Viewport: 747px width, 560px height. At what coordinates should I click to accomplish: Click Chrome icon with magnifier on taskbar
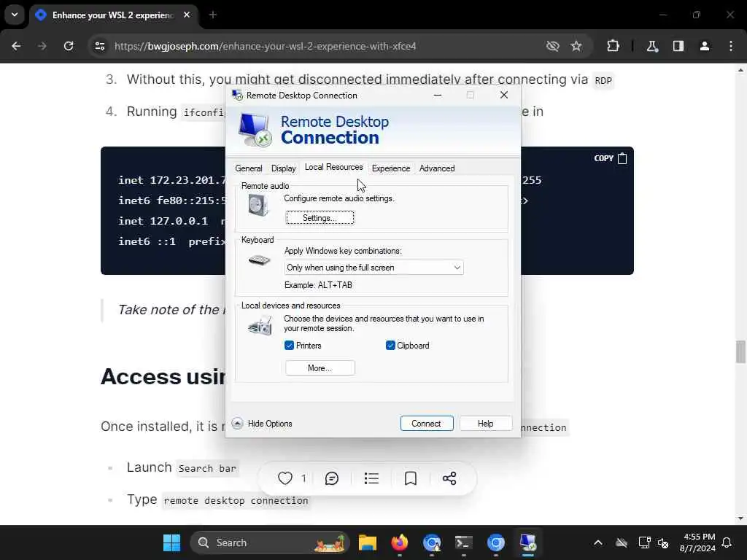tap(432, 542)
